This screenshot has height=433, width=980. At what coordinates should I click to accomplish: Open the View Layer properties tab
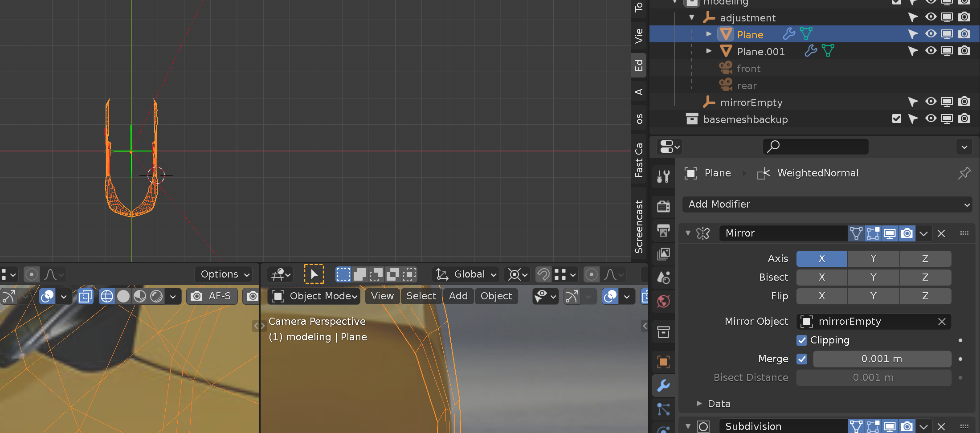663,254
